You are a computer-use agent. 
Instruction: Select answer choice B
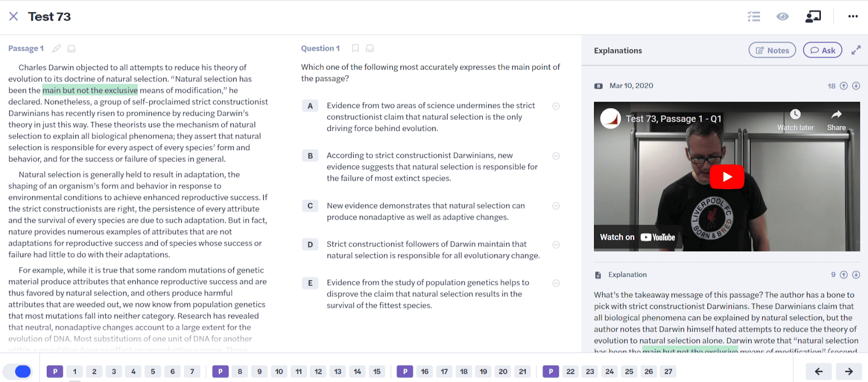(310, 156)
